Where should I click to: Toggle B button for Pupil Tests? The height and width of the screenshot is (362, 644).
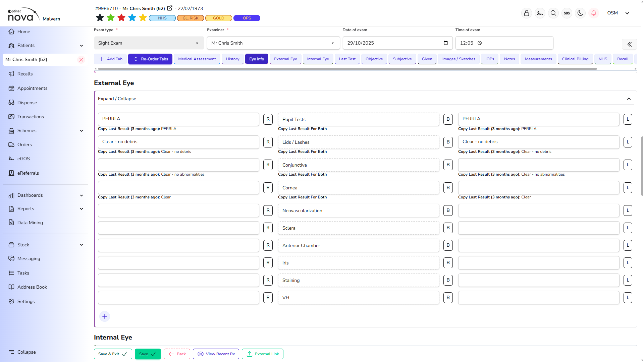pyautogui.click(x=448, y=119)
